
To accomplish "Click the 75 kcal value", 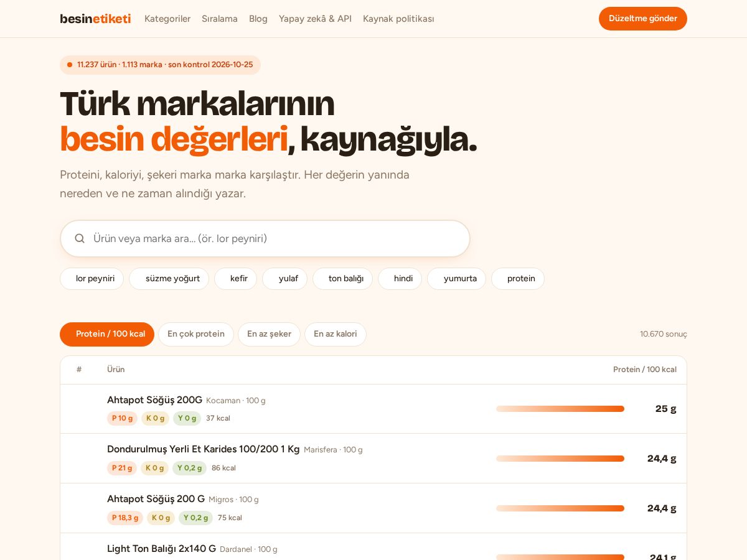I will pyautogui.click(x=230, y=518).
